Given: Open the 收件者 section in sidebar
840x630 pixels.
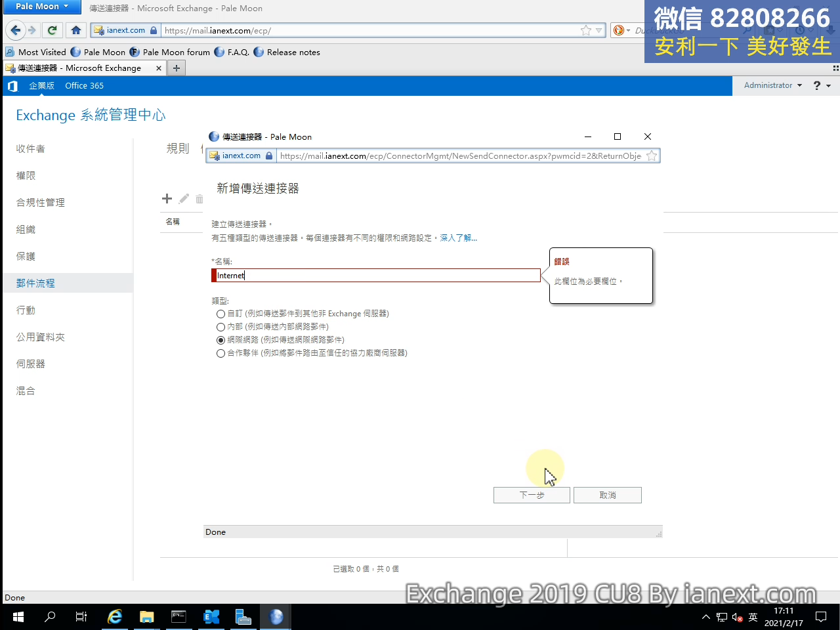Looking at the screenshot, I should 31,149.
